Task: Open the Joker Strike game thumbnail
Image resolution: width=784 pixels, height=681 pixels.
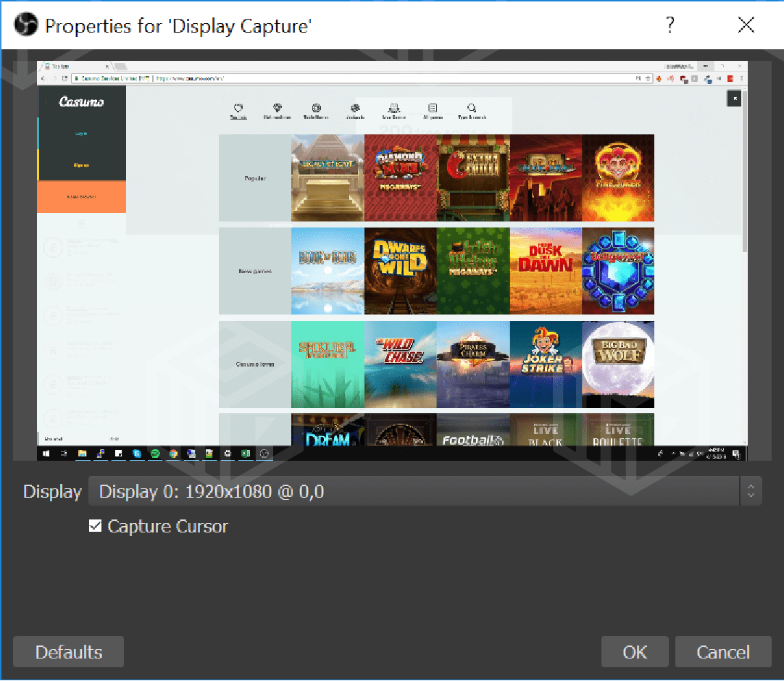Action: tap(546, 364)
